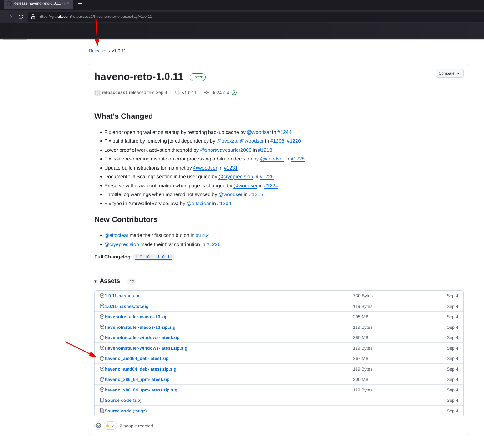Click the padlock site info icon
The height and width of the screenshot is (448, 484).
coord(33,17)
